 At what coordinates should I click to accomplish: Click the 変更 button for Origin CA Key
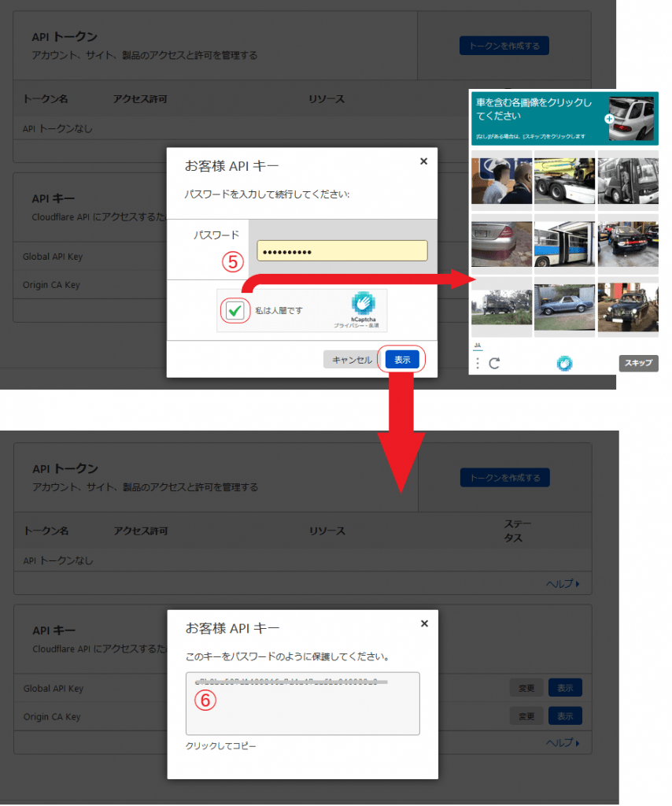click(526, 716)
